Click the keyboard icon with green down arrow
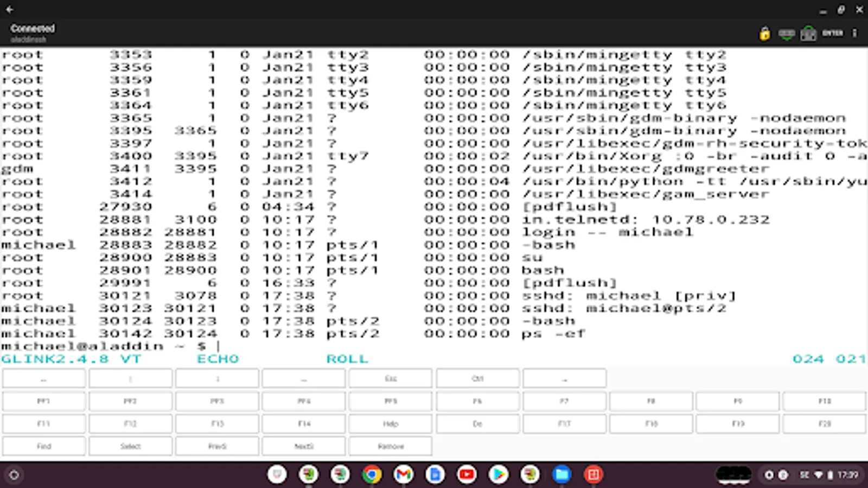The image size is (868, 488). pyautogui.click(x=786, y=34)
